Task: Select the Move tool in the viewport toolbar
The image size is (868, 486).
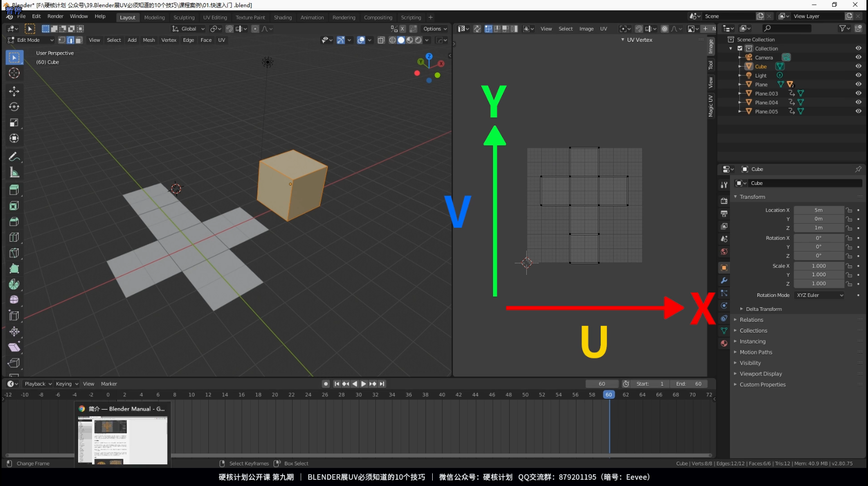Action: [14, 91]
